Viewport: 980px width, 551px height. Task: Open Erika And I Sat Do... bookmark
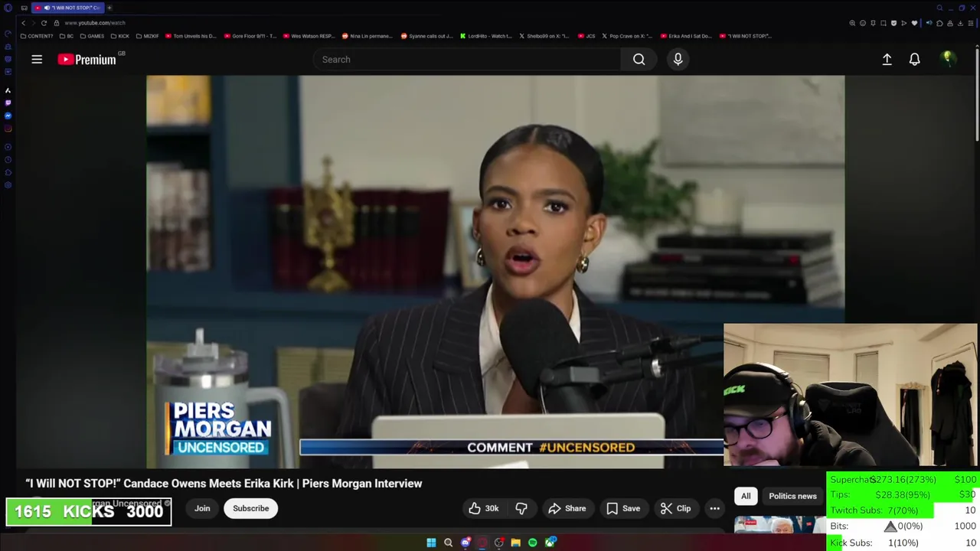point(686,36)
